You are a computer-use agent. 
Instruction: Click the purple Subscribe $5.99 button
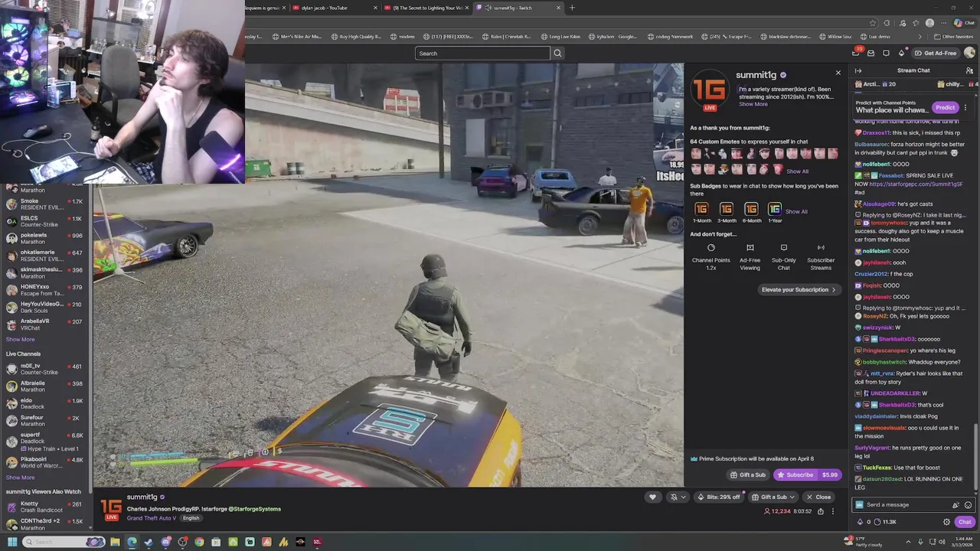(807, 474)
